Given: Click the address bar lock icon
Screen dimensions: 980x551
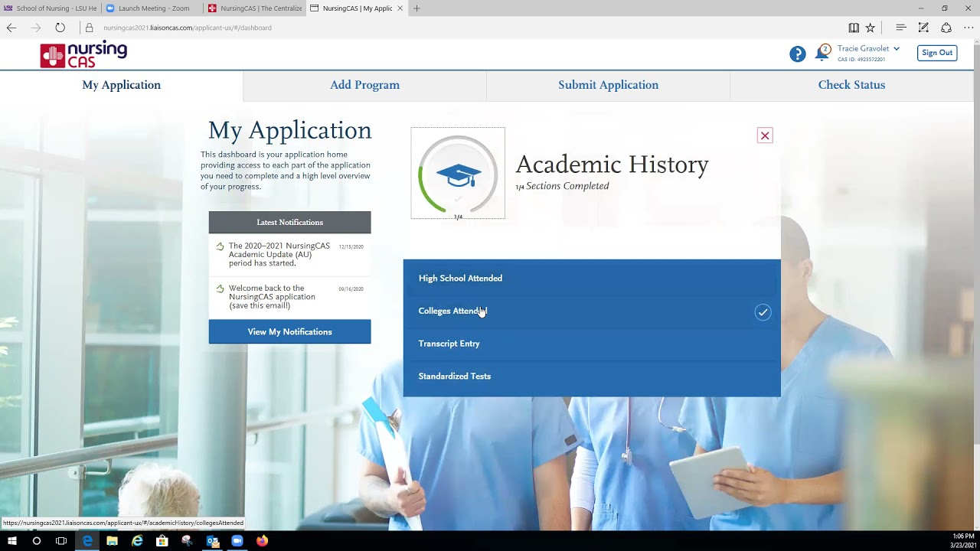Looking at the screenshot, I should pyautogui.click(x=89, y=28).
